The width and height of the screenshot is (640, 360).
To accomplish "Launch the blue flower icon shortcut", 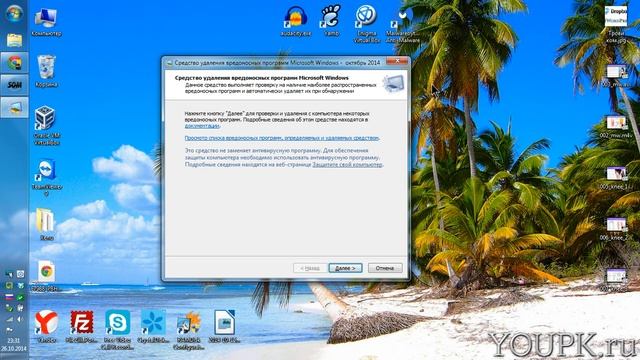I will pos(153,325).
